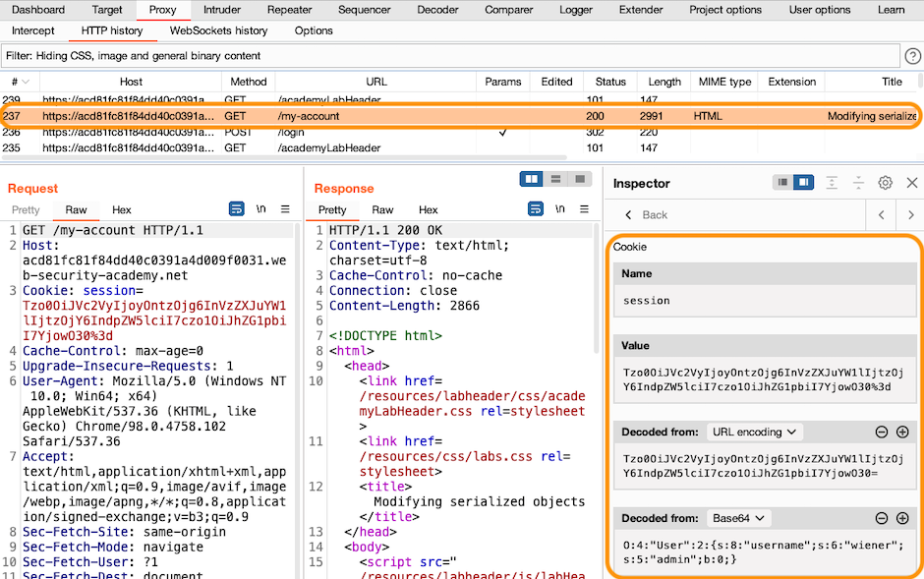Screen dimensions: 924x579
Task: Open the filter help question mark icon
Action: coord(912,56)
